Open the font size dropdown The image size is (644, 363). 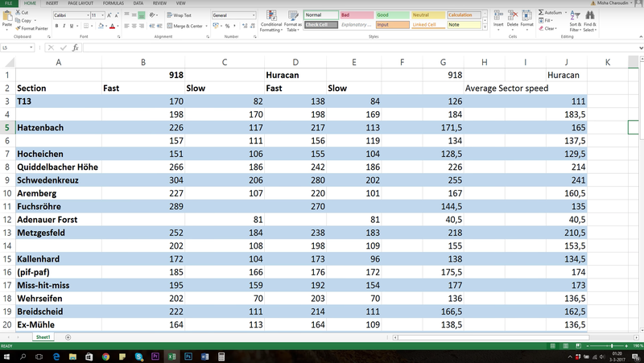click(x=102, y=15)
